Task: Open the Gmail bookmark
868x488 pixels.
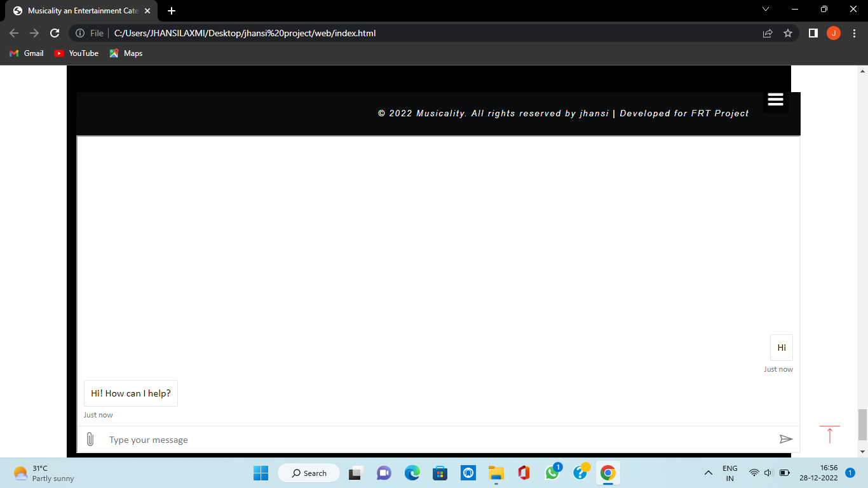Action: (26, 53)
